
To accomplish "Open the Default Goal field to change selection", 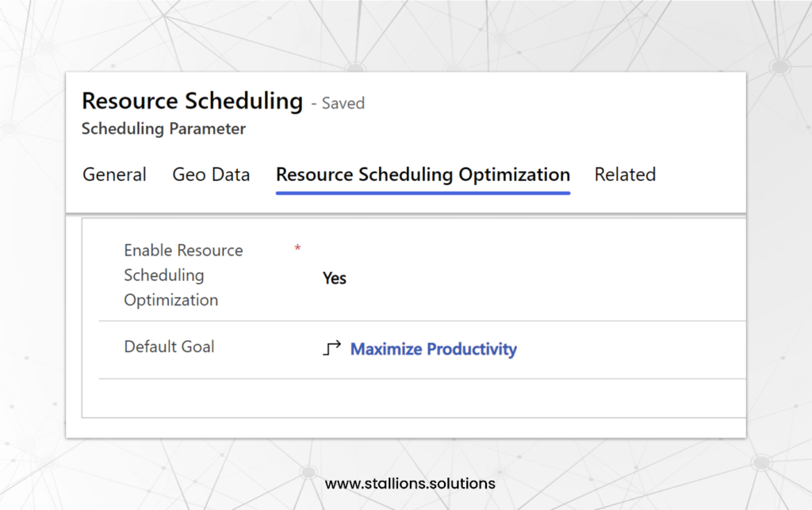I will [433, 349].
